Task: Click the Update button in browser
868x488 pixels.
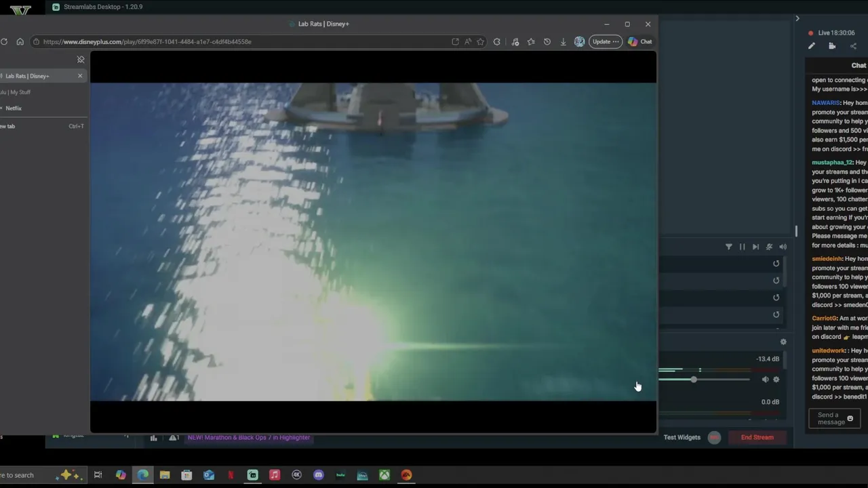Action: 605,41
